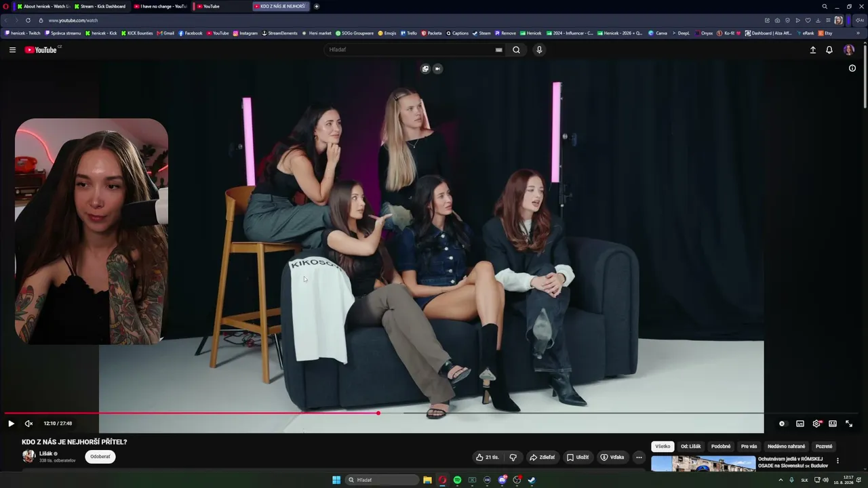Select the Od: Lišák filter chip
The height and width of the screenshot is (488, 868).
pos(691,447)
